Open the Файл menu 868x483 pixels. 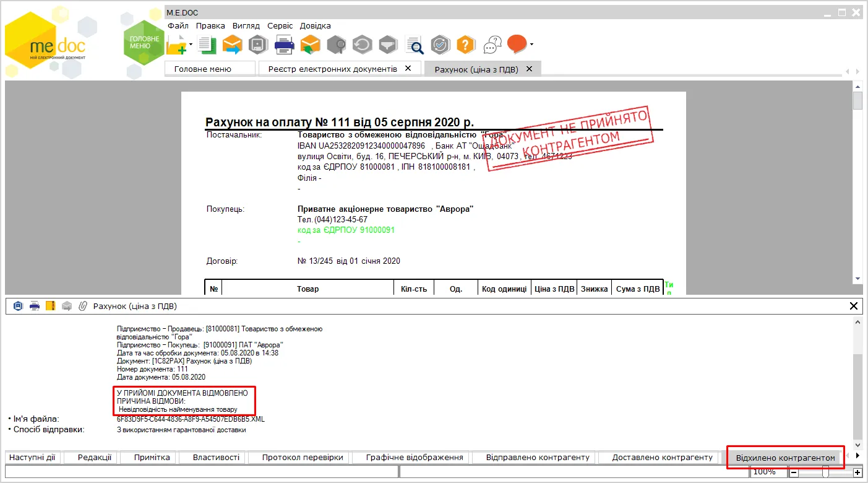click(178, 26)
